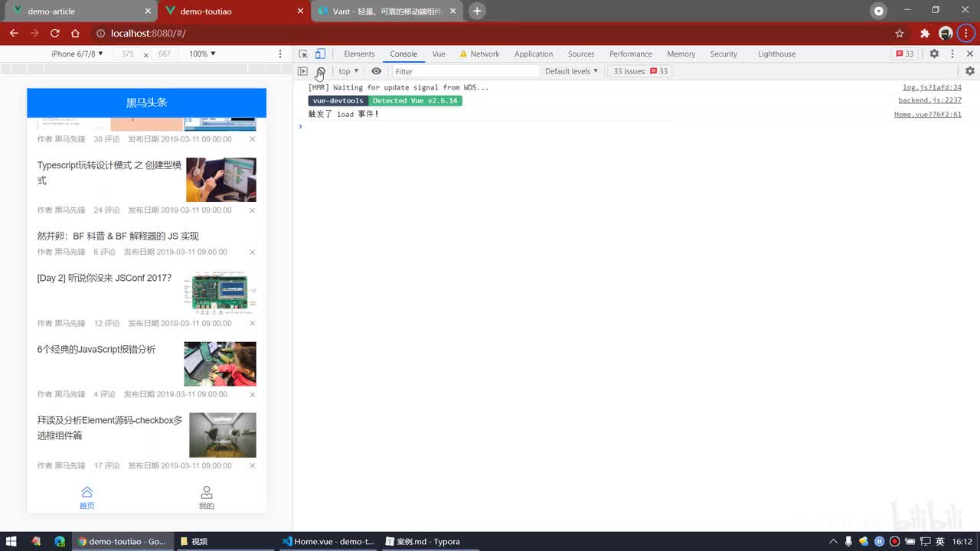This screenshot has height=551, width=980.
Task: Open more device toolbar options menu
Action: point(280,54)
